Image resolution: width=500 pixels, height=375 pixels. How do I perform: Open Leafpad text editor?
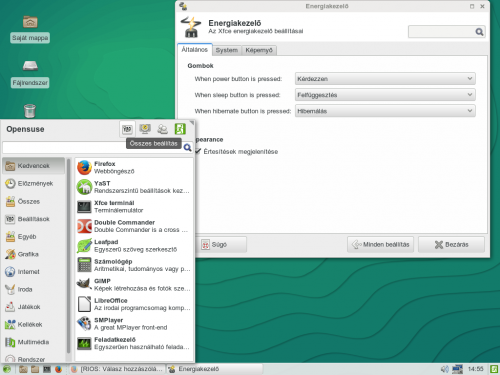pos(134,246)
